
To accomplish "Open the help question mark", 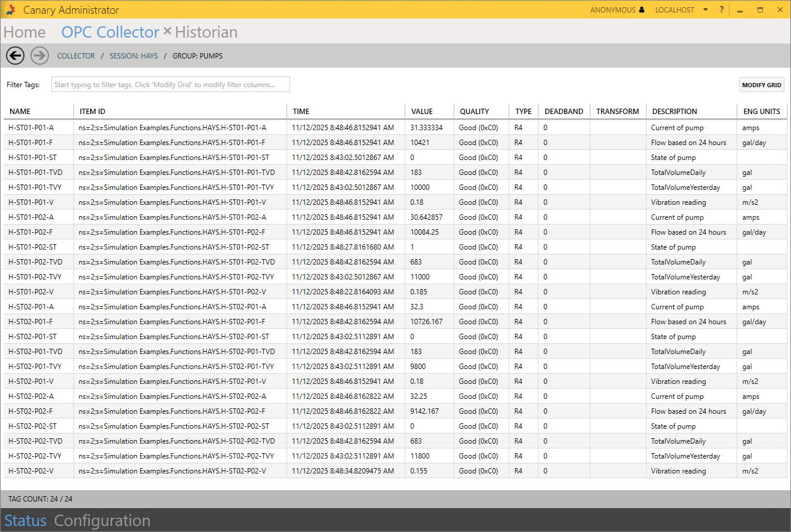I will click(721, 10).
